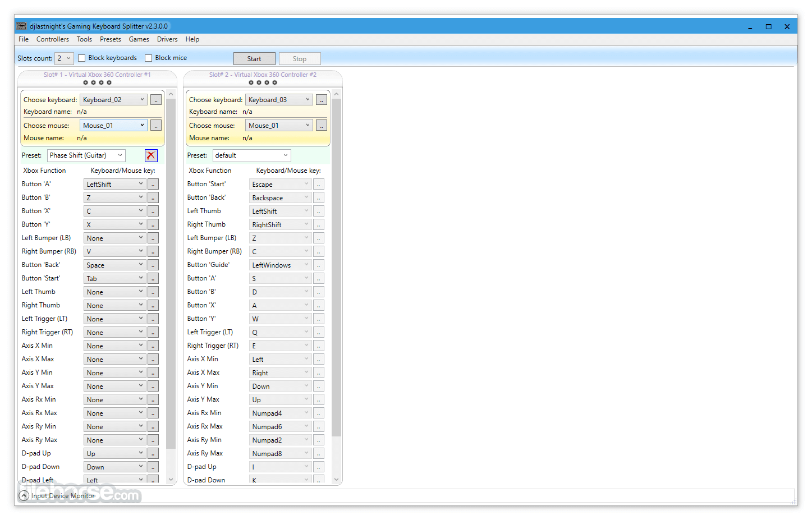Image resolution: width=812 pixels, height=520 pixels.
Task: Click '..' button for Slot 1 Axis Y Max
Action: [x=153, y=386]
